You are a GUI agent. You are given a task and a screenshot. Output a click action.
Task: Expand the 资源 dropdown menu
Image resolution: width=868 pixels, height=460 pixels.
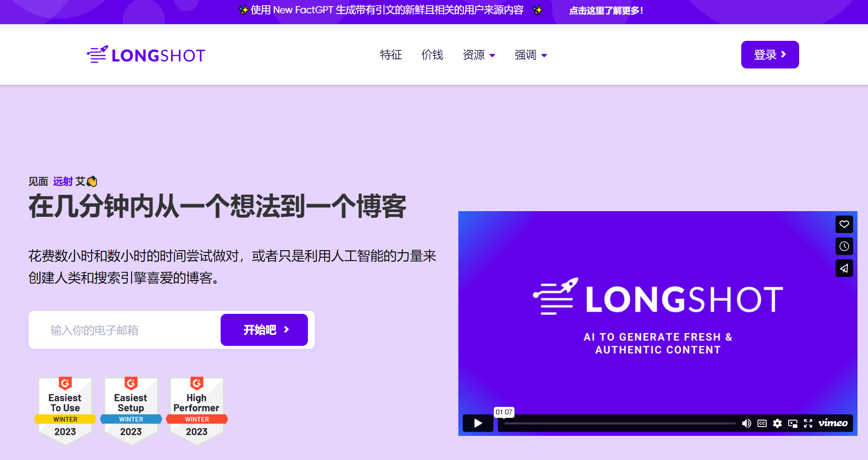point(479,55)
